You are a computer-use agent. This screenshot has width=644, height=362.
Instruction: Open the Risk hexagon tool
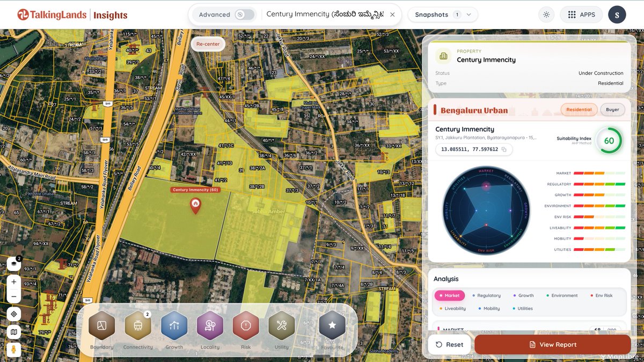point(246,326)
